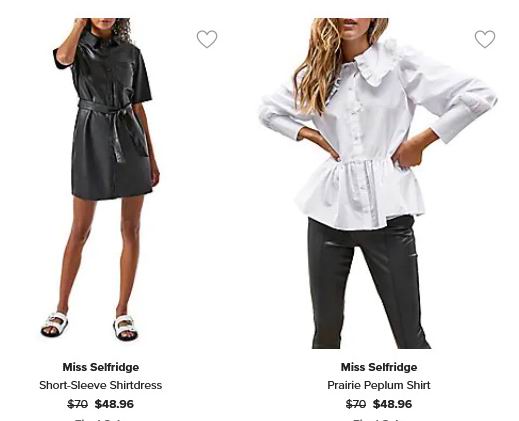Favorite the Short-Sleeve Shirtdress with heart icon
This screenshot has width=519, height=421.
click(x=207, y=39)
